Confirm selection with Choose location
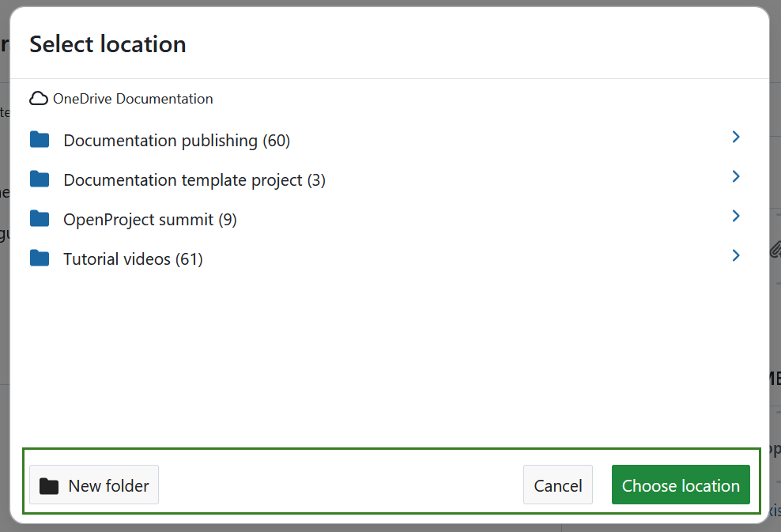The height and width of the screenshot is (532, 781). [x=681, y=485]
